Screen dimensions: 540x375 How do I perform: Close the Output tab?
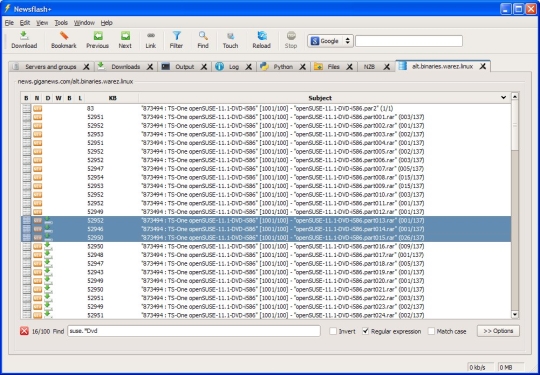[x=204, y=67]
